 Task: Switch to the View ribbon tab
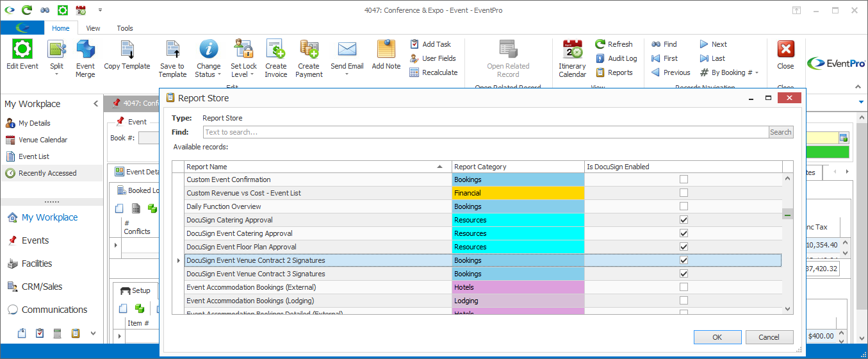click(93, 28)
